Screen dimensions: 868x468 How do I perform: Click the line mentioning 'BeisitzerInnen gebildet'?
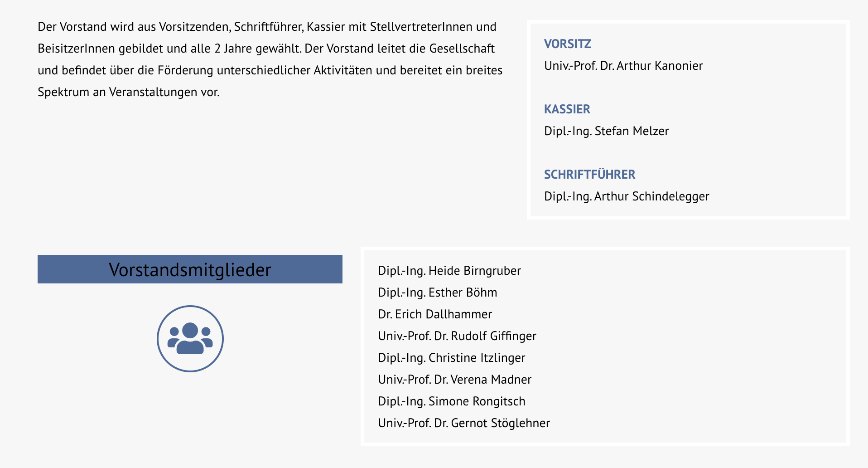266,49
